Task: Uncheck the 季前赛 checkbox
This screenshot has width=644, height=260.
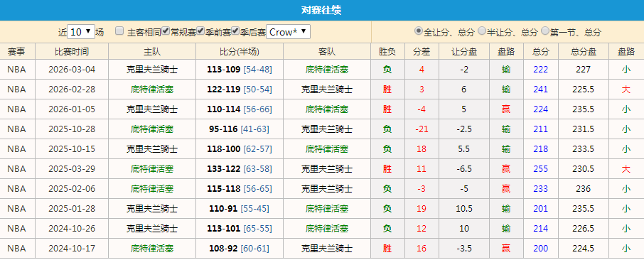Action: click(x=201, y=31)
